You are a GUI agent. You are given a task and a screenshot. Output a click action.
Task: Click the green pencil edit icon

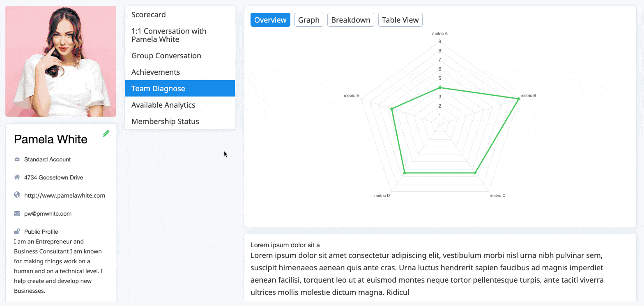click(106, 133)
